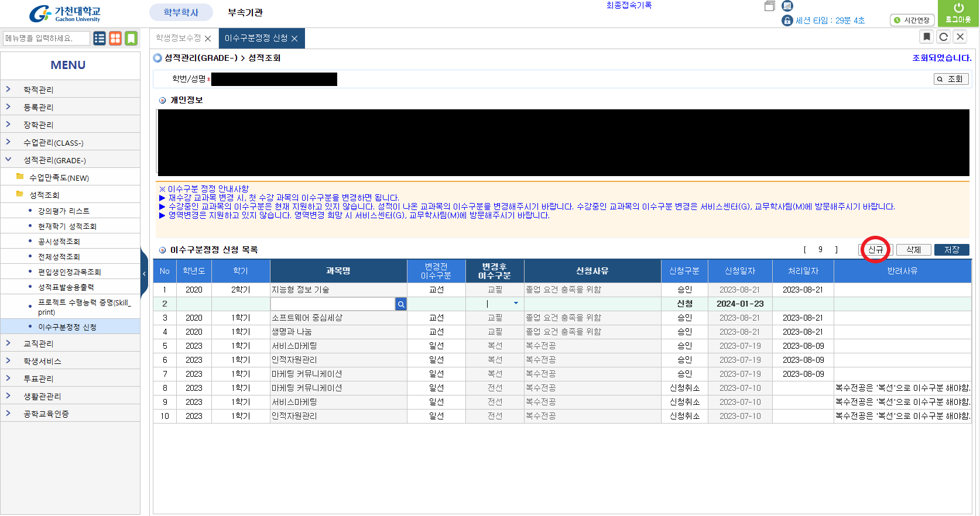
Task: Switch to the 학생정보수정 tab
Action: (178, 38)
